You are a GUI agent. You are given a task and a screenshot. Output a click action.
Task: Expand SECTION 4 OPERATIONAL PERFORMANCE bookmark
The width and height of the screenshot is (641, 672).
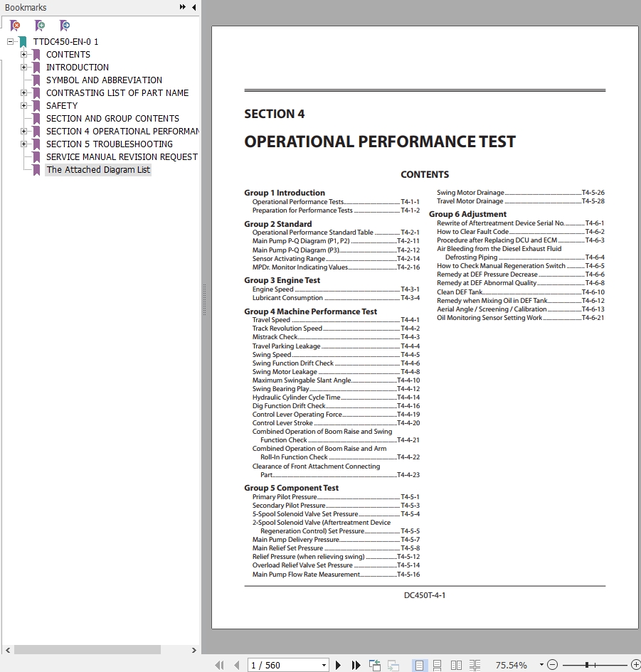(24, 131)
